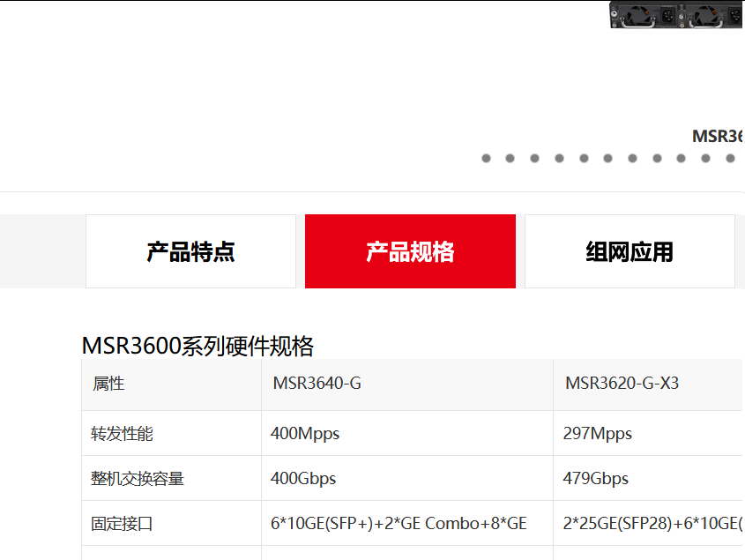Screen dimensions: 745x560
Task: Select the fourth carousel dot
Action: tap(559, 159)
